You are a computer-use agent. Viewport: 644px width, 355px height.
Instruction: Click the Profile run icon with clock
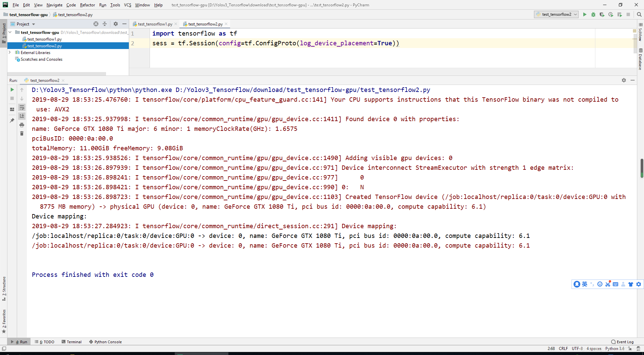coord(611,14)
